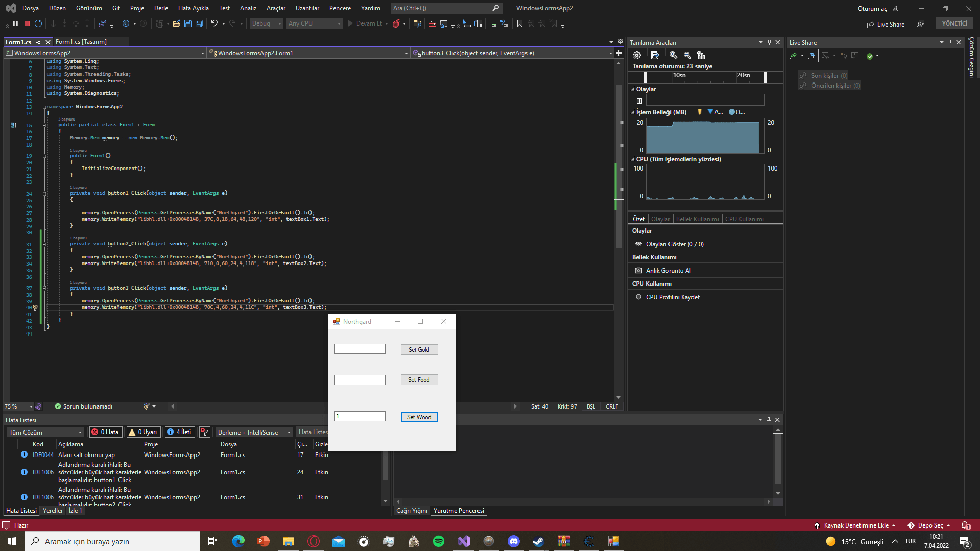Pin the Tanılama Araçları panel
The image size is (980, 551).
click(x=769, y=42)
